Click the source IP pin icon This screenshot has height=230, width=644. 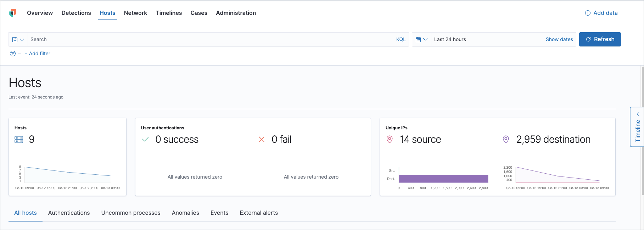coord(390,140)
